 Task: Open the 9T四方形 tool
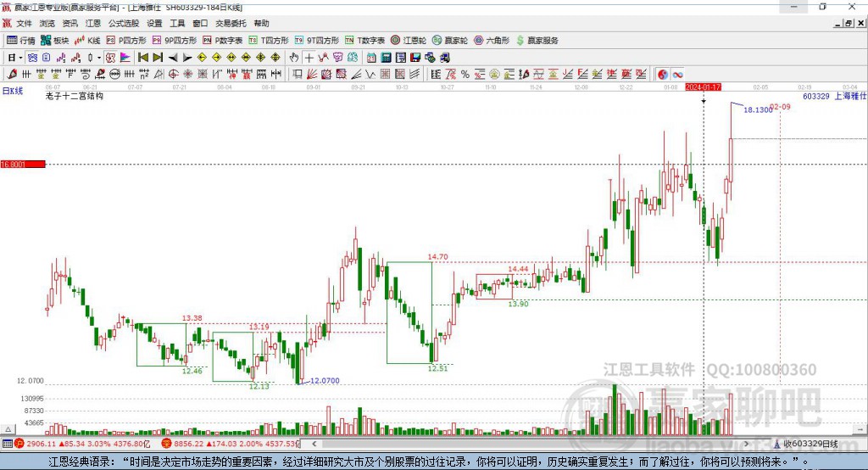point(317,41)
